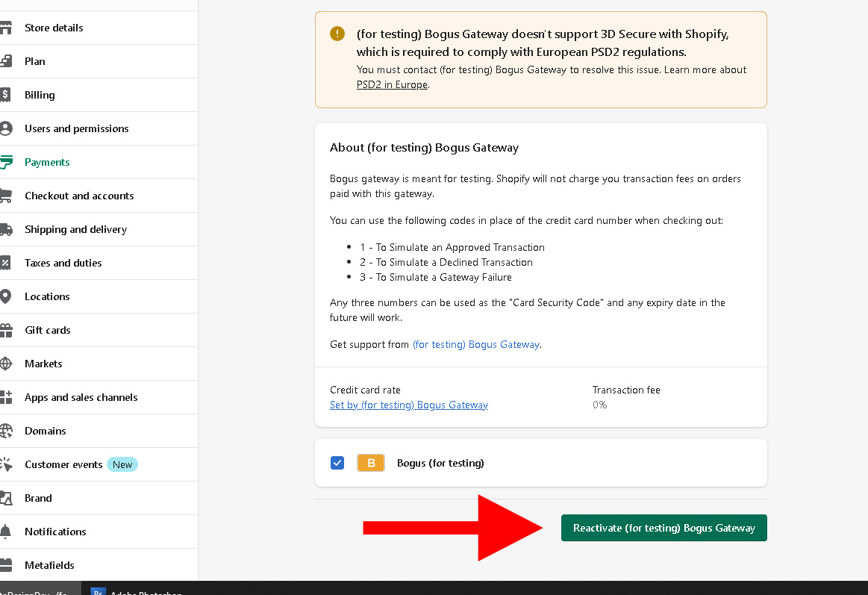This screenshot has height=595, width=868.
Task: Go to Metafields settings
Action: (x=99, y=565)
